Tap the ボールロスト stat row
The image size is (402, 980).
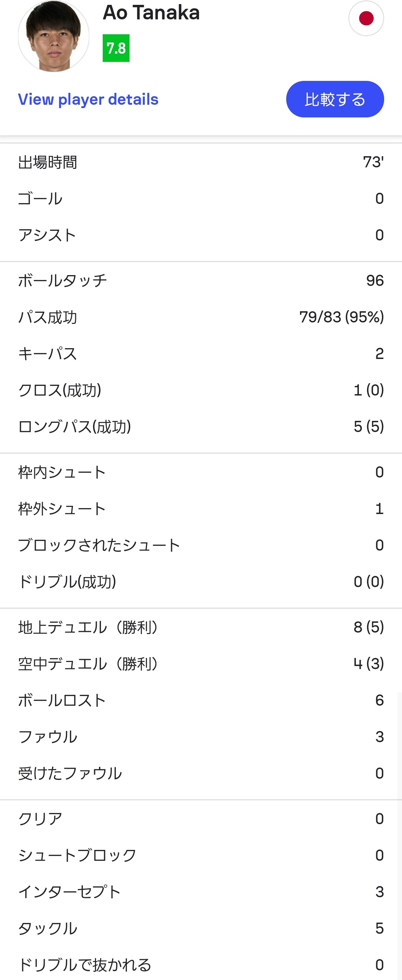pos(201,701)
